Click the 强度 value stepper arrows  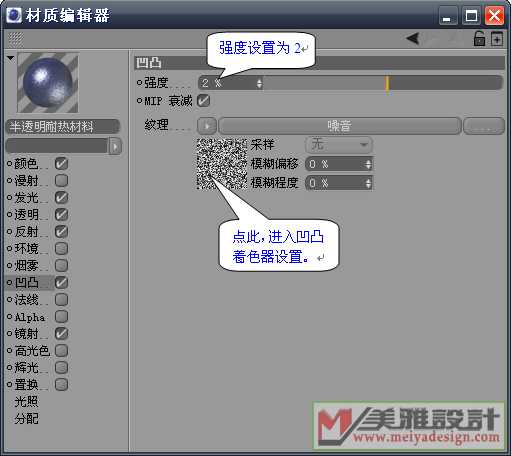tap(259, 83)
